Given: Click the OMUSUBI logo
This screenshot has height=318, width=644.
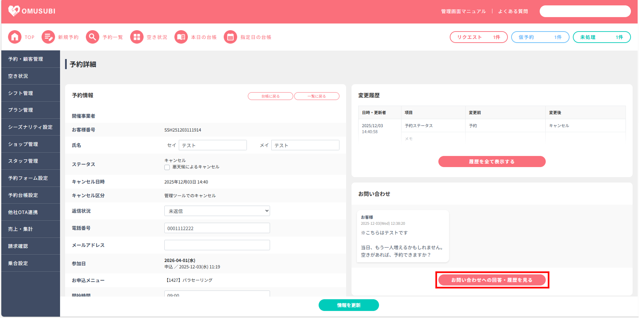Looking at the screenshot, I should coord(32,11).
